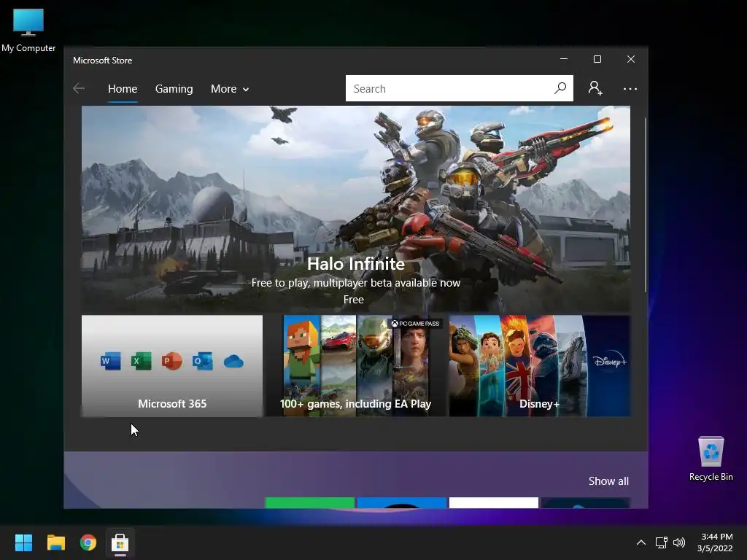This screenshot has height=560, width=747.
Task: Open the Windows Start menu
Action: pos(24,542)
